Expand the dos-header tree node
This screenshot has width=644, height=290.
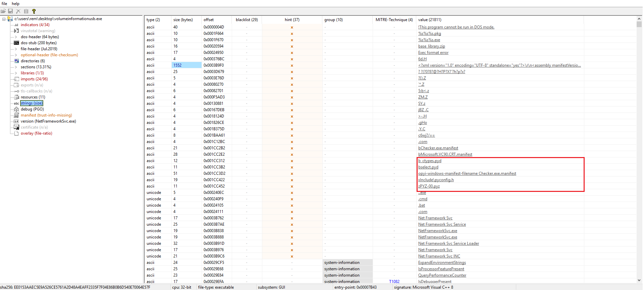(16, 37)
